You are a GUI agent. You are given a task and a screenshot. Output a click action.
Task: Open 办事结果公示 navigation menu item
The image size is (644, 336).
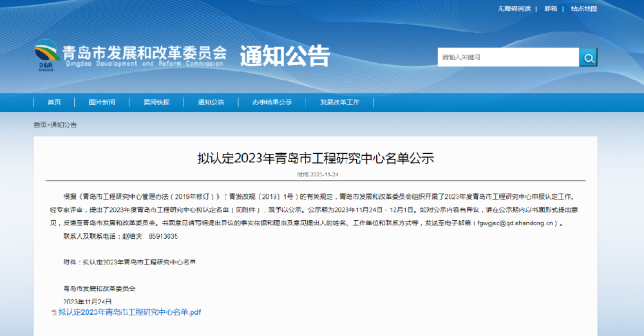click(x=272, y=102)
